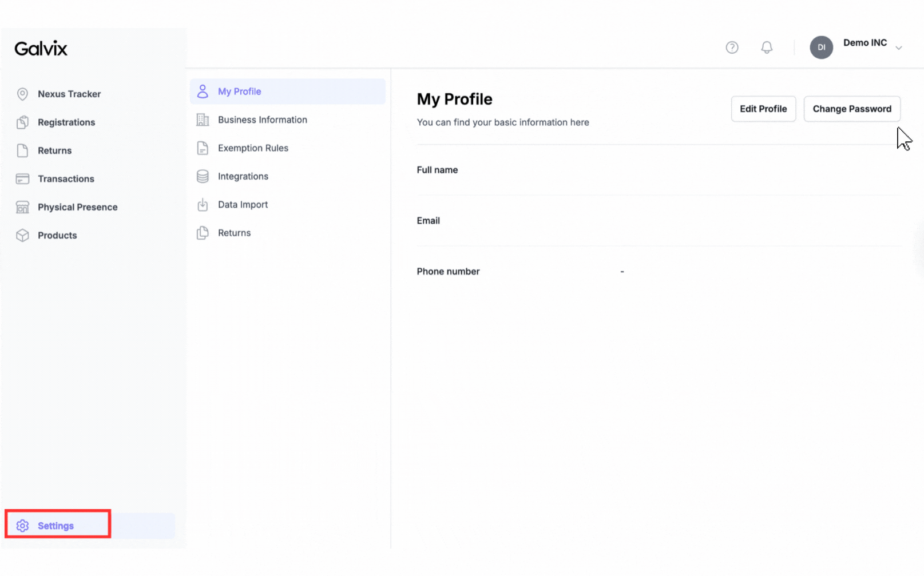Image resolution: width=924 pixels, height=576 pixels.
Task: Select Products in the sidebar
Action: 57,235
